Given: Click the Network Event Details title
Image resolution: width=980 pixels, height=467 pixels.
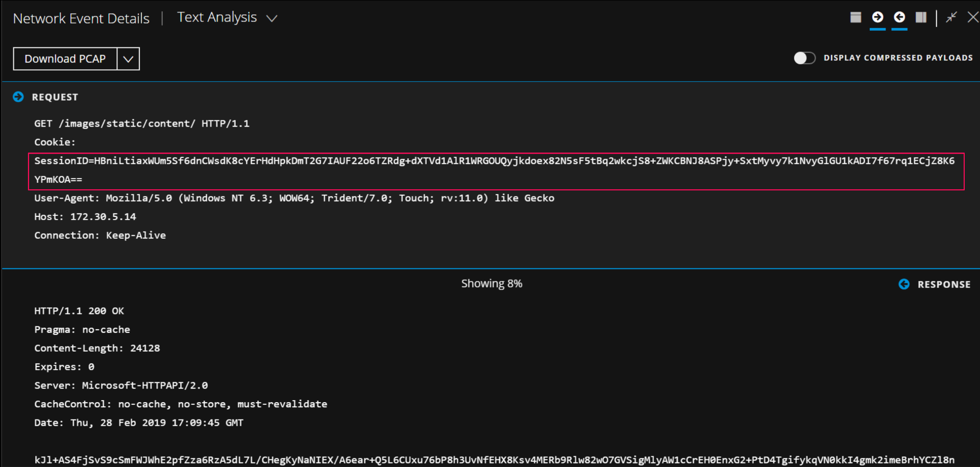Looking at the screenshot, I should [81, 18].
